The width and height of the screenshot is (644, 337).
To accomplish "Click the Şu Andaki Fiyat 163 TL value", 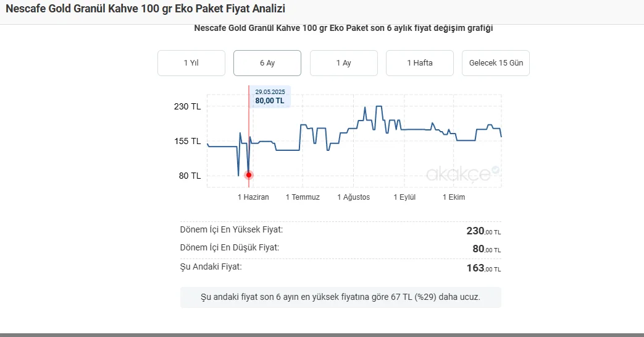I will (x=483, y=268).
